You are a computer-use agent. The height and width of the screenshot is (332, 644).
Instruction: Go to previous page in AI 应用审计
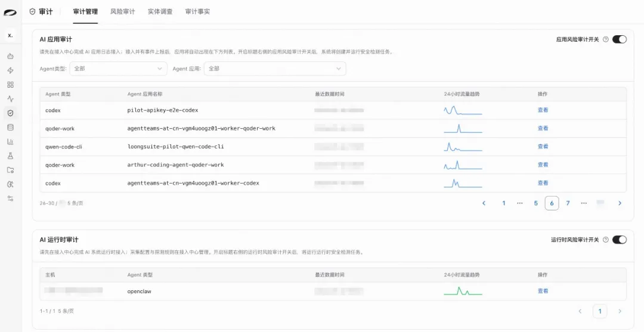[484, 203]
